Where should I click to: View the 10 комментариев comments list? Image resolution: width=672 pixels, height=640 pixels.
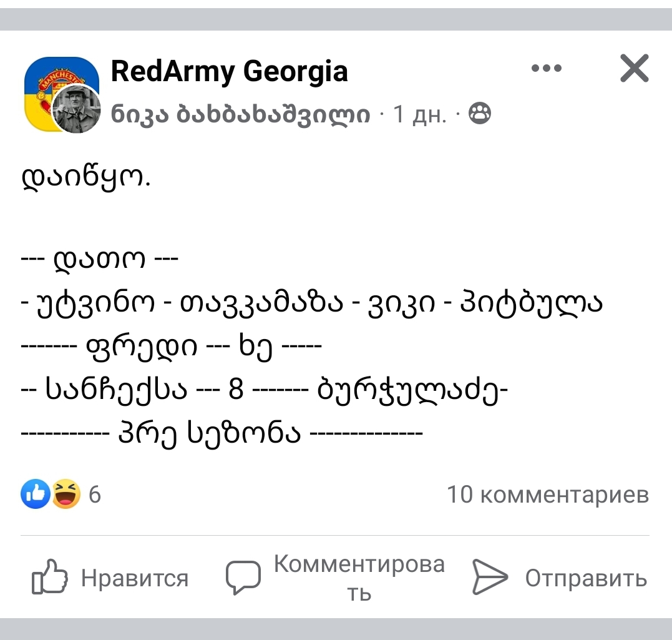click(548, 495)
